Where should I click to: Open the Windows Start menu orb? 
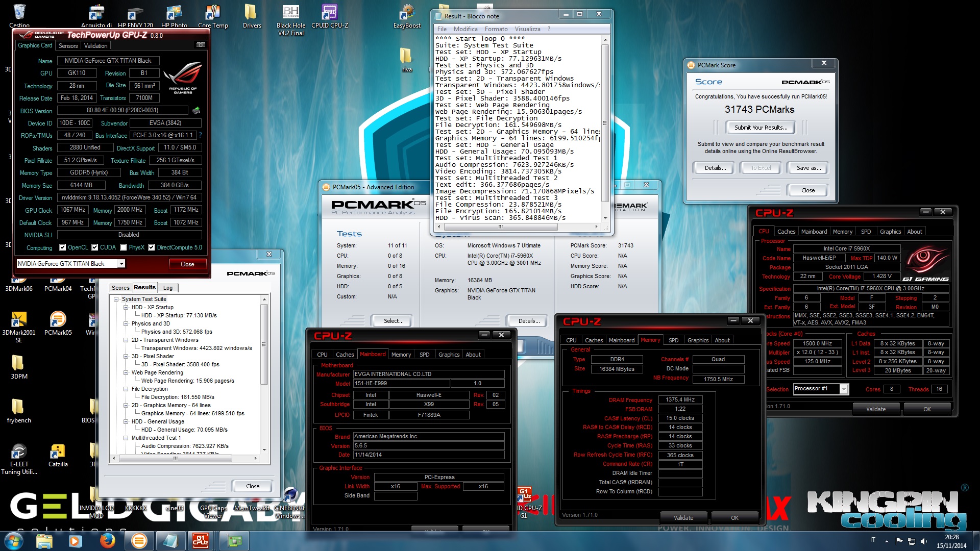click(13, 541)
